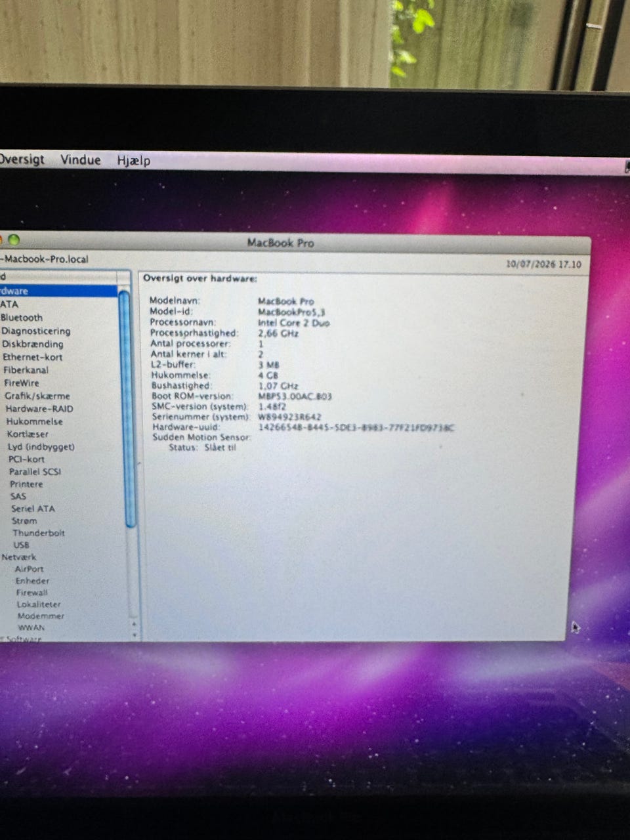Screen dimensions: 630x840
Task: Select Bluetooth in the hardware list
Action: pyautogui.click(x=22, y=317)
